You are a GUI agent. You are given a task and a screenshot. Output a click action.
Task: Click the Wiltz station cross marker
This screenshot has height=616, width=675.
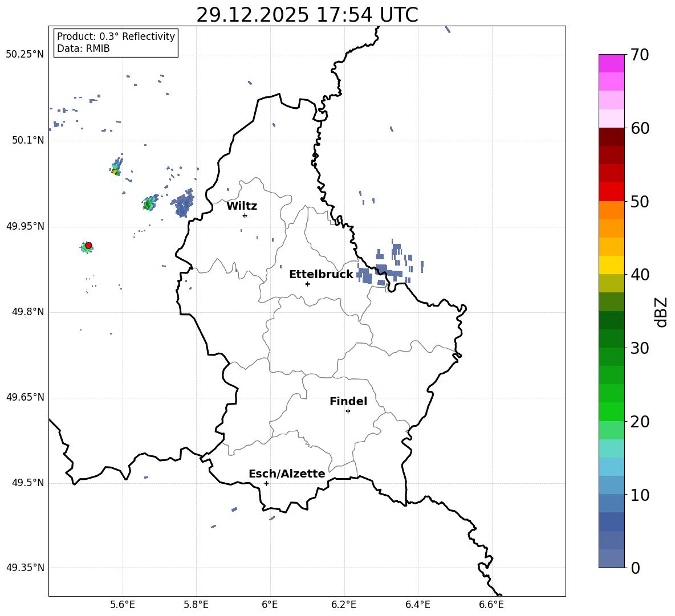tap(245, 215)
